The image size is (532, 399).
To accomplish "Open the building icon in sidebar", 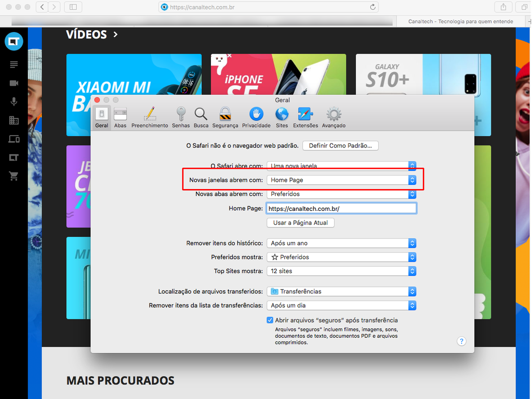I will click(14, 120).
